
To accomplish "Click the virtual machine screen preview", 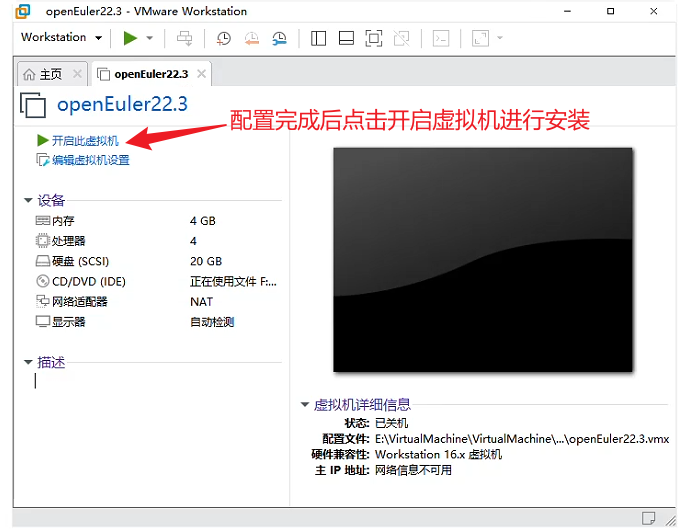I will click(483, 260).
